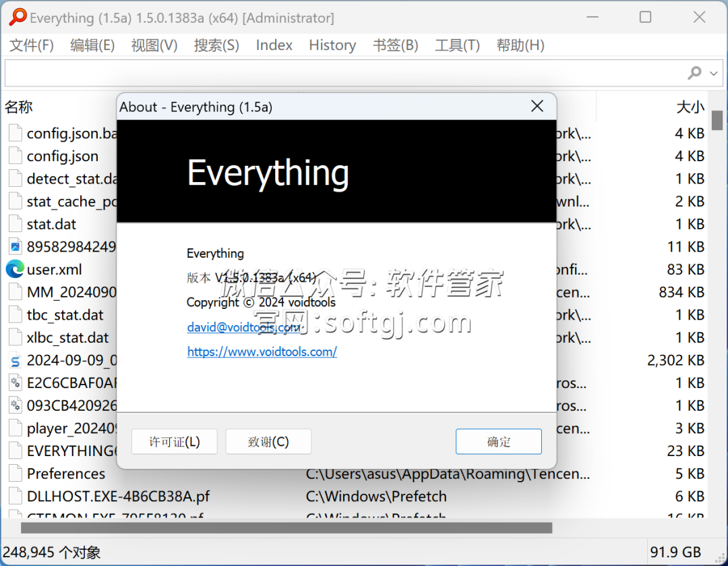Click the file icon beside MM_2024090

click(16, 292)
